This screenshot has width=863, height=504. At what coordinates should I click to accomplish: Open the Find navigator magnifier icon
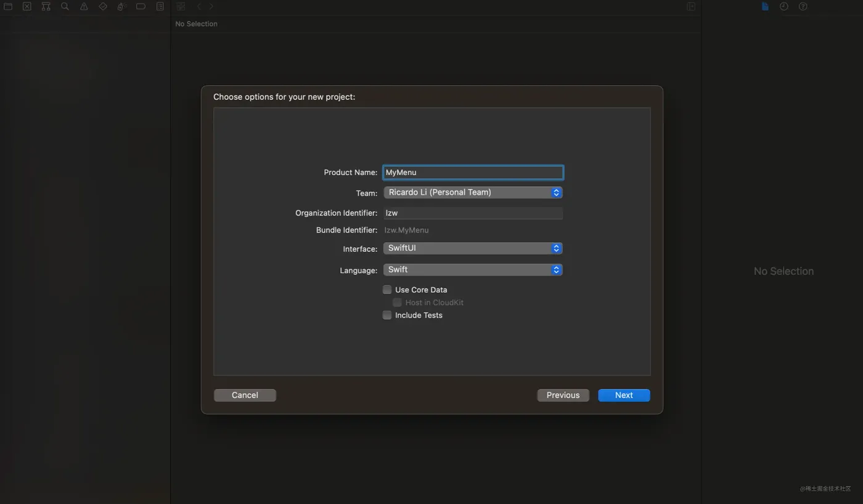coord(65,6)
